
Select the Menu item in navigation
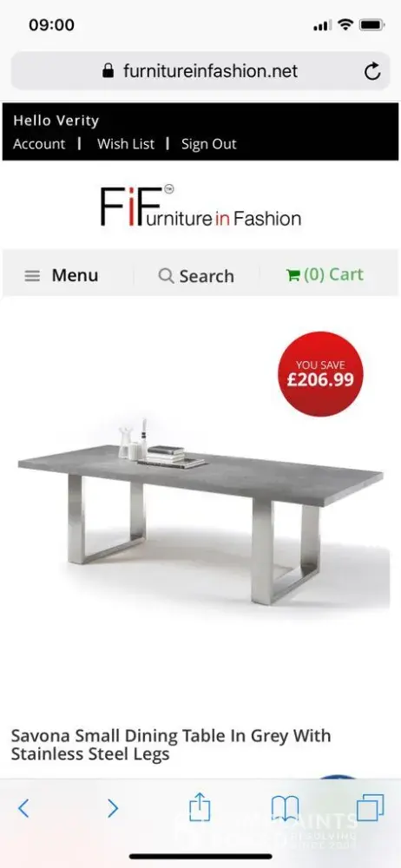(62, 275)
